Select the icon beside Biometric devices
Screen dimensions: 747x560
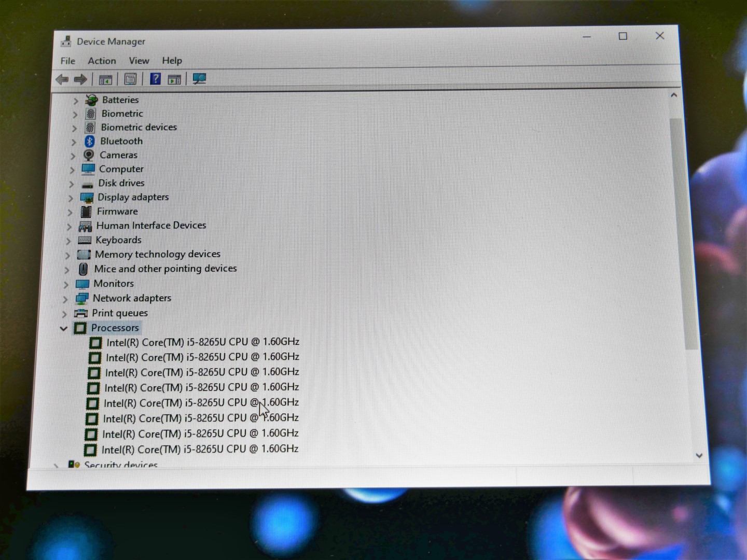(90, 127)
